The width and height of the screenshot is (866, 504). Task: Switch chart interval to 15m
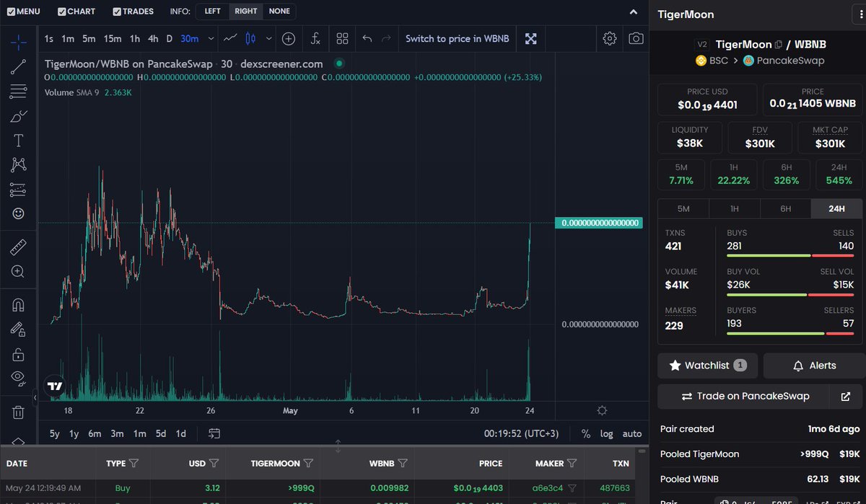tap(112, 38)
